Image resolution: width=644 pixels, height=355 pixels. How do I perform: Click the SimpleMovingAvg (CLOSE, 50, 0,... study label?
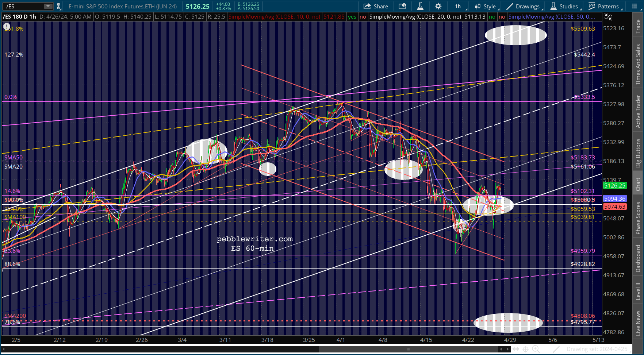click(x=552, y=17)
